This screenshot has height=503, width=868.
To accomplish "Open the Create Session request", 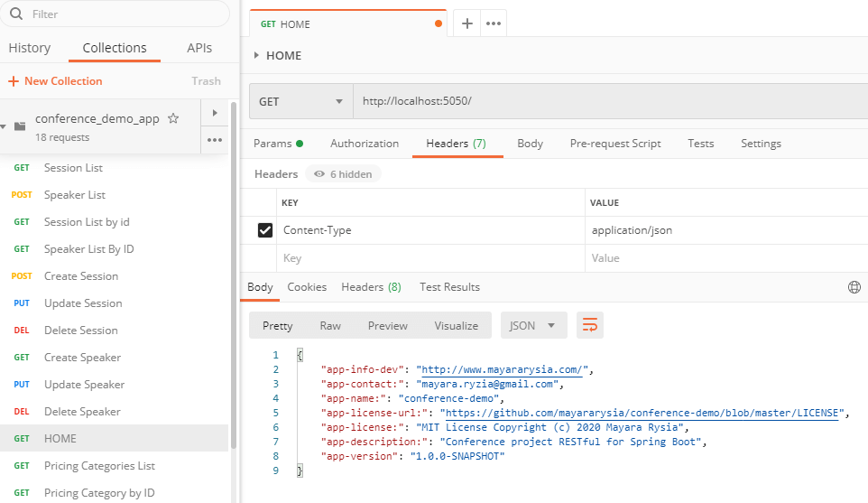I will (x=114, y=276).
